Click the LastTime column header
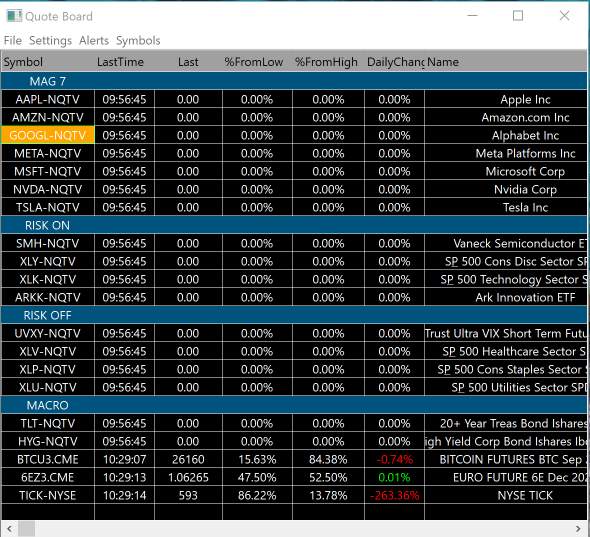This screenshot has width=590, height=537. click(125, 62)
